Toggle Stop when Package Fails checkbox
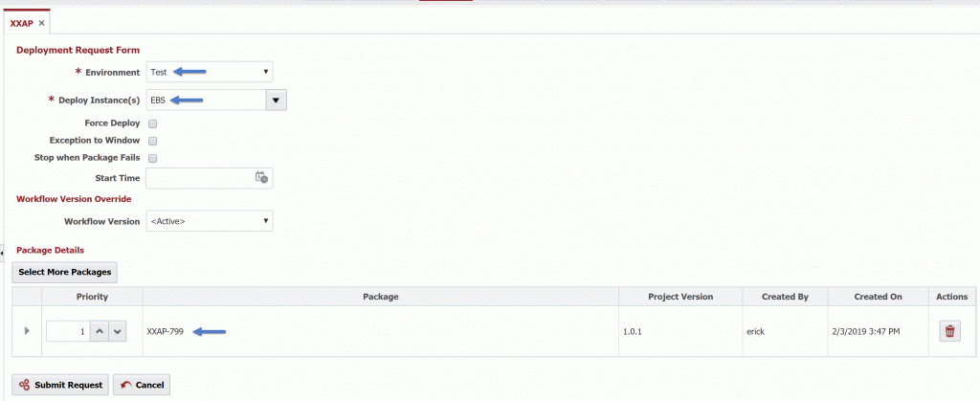The image size is (980, 401). (x=153, y=158)
